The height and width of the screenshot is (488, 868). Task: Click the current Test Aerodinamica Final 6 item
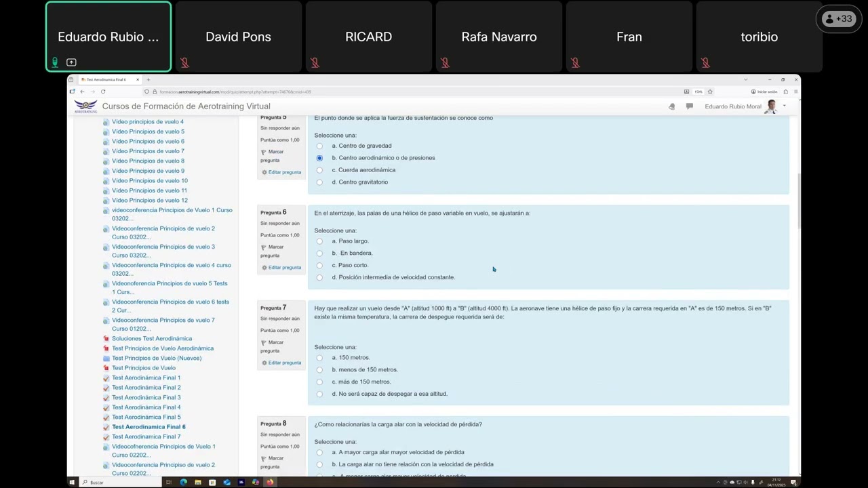pyautogui.click(x=149, y=427)
